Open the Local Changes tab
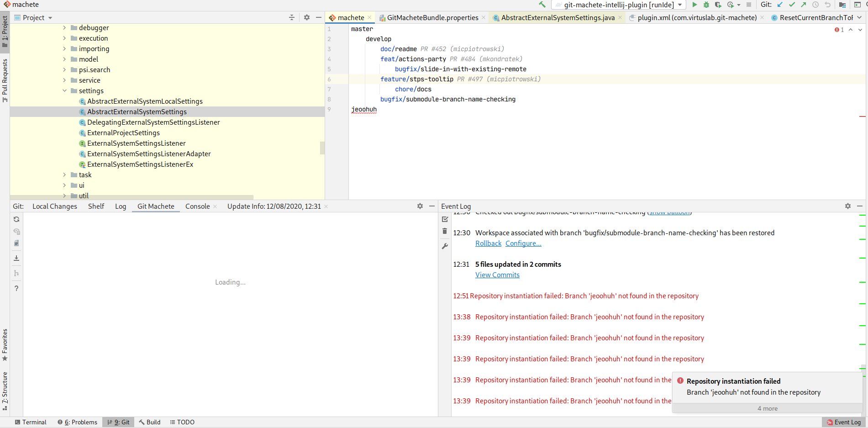The width and height of the screenshot is (868, 428). 54,206
